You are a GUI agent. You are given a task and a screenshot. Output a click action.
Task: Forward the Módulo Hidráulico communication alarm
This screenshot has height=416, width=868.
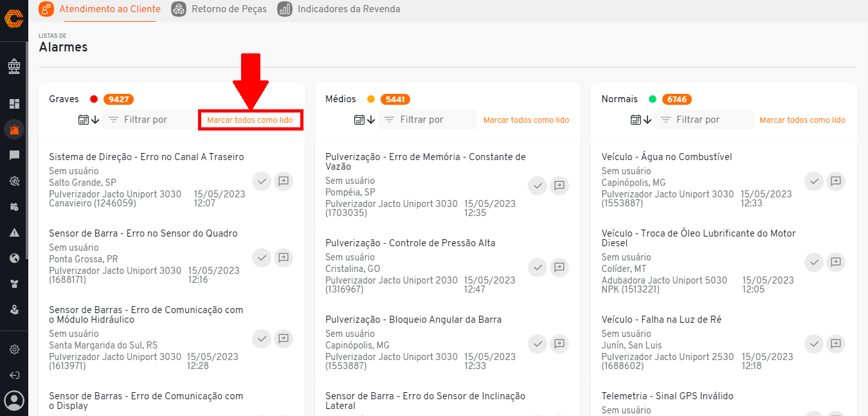[284, 338]
